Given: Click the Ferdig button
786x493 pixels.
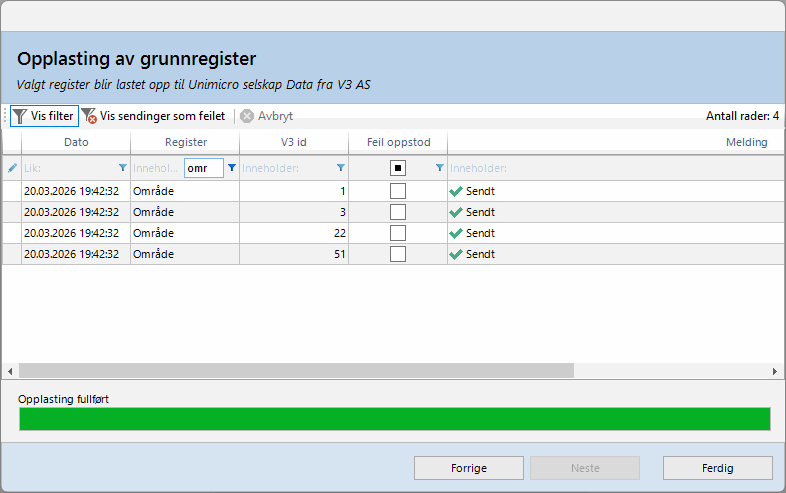Looking at the screenshot, I should tap(717, 468).
